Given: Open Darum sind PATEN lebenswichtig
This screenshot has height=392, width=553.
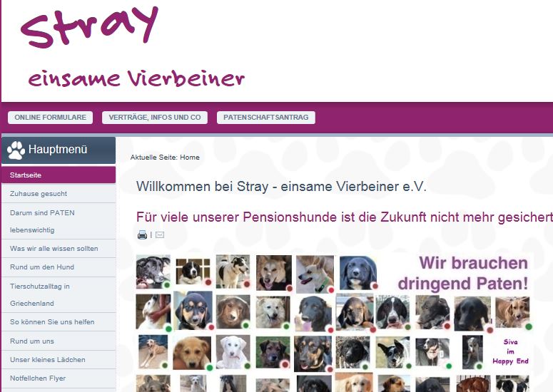Looking at the screenshot, I should (59, 221).
